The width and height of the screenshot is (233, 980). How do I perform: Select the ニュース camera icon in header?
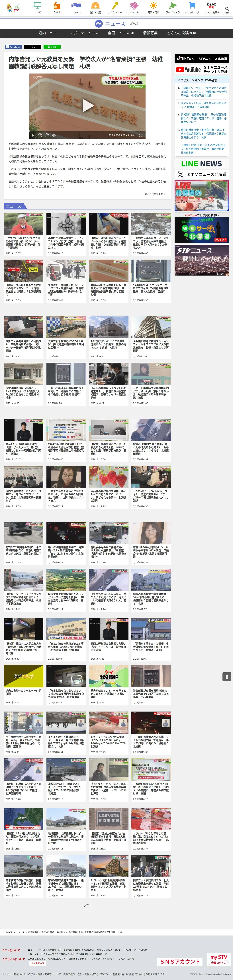pos(76,8)
